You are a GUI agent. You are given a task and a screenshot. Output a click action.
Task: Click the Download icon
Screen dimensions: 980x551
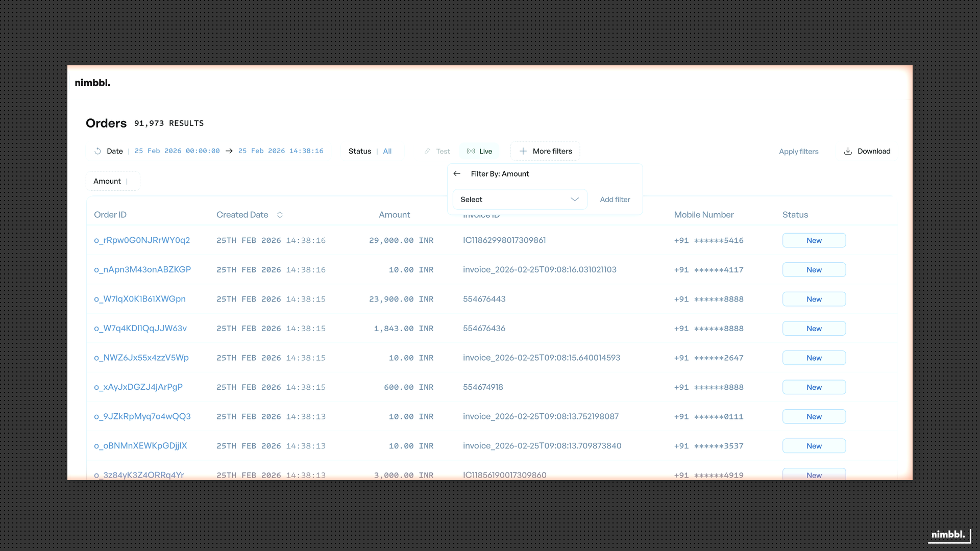[847, 151]
